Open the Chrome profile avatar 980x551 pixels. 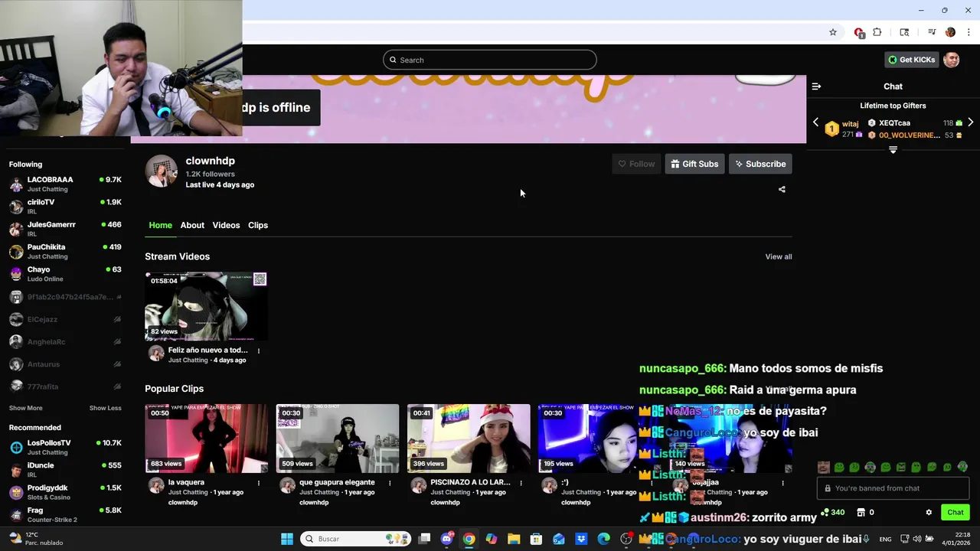point(951,32)
